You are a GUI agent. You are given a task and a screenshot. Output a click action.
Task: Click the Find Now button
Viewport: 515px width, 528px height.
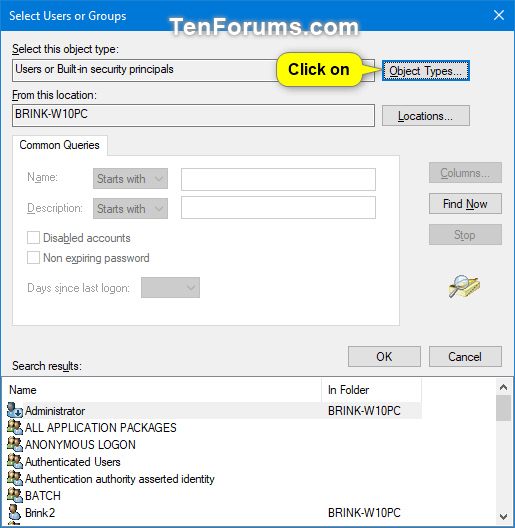(x=465, y=204)
